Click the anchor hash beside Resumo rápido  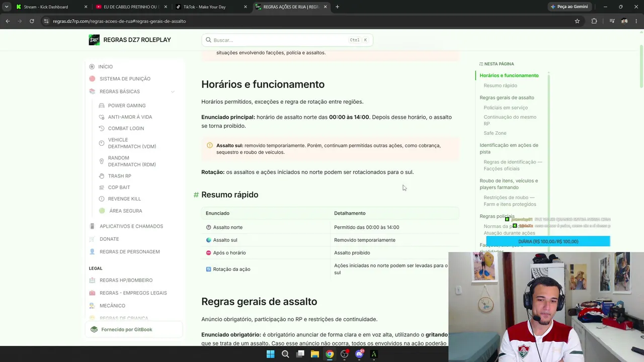coord(196,195)
